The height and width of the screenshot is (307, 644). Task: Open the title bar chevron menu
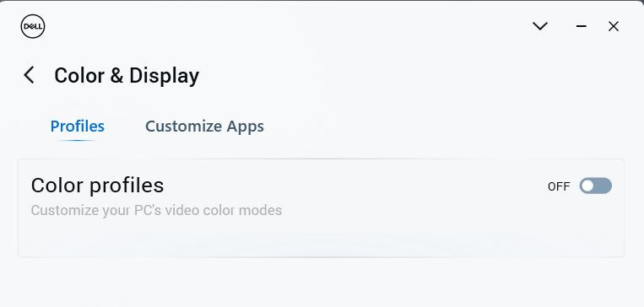(540, 26)
